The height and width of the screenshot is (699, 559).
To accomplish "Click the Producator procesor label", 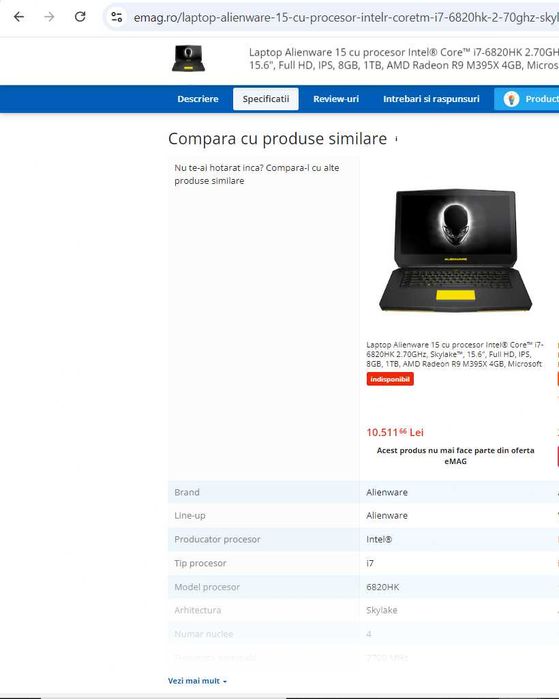I will point(217,539).
